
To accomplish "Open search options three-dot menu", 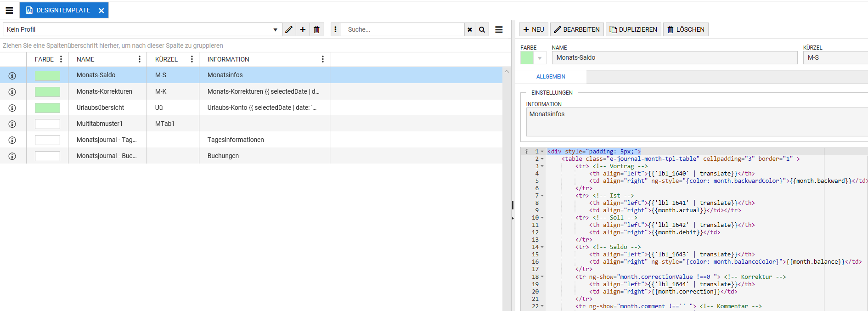I will 335,29.
